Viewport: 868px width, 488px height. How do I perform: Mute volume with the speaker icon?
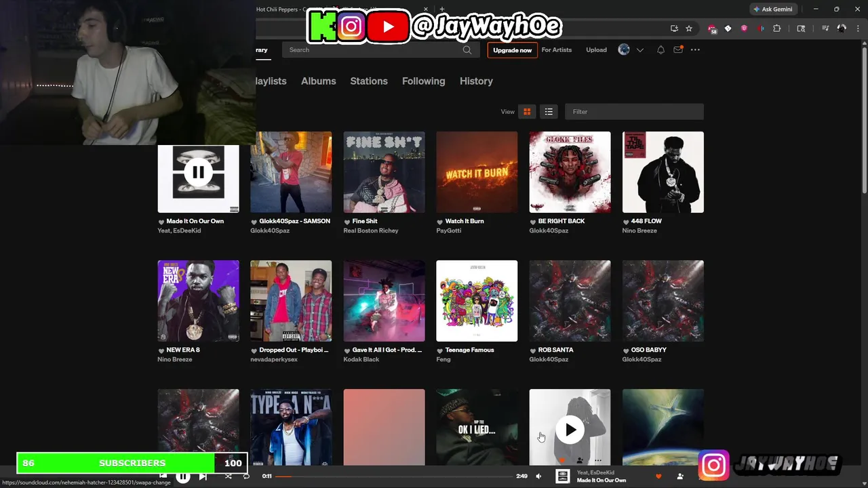coord(538,476)
